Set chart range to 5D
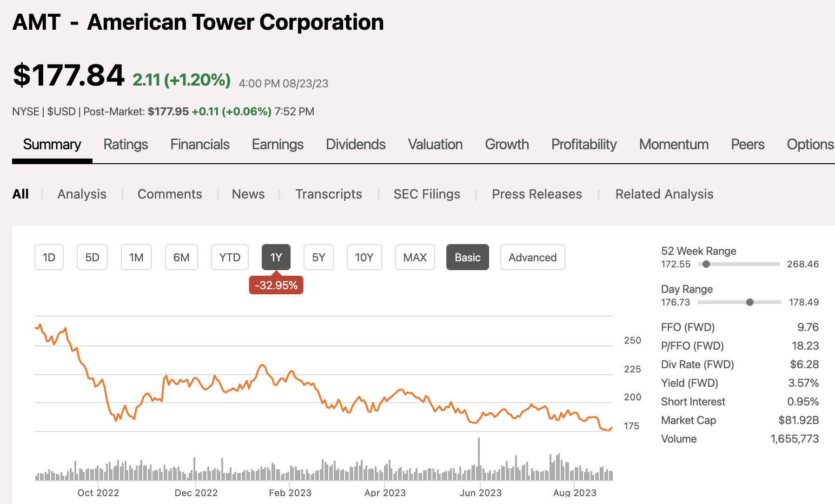Viewport: 835px width, 504px height. (x=92, y=257)
